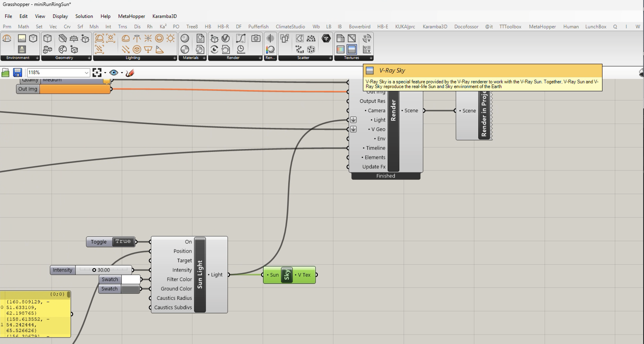Screen dimensions: 644x344
Task: Click the white Filter Color swatch
Action: (131, 279)
